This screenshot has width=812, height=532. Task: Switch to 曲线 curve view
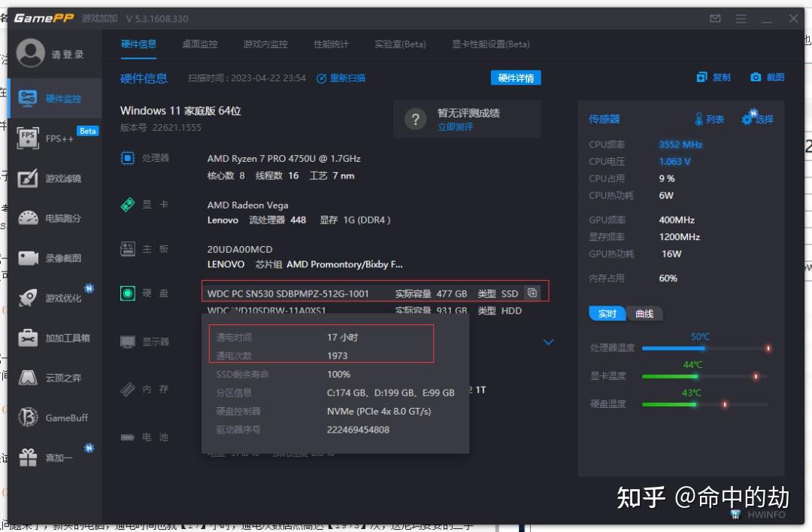(644, 314)
